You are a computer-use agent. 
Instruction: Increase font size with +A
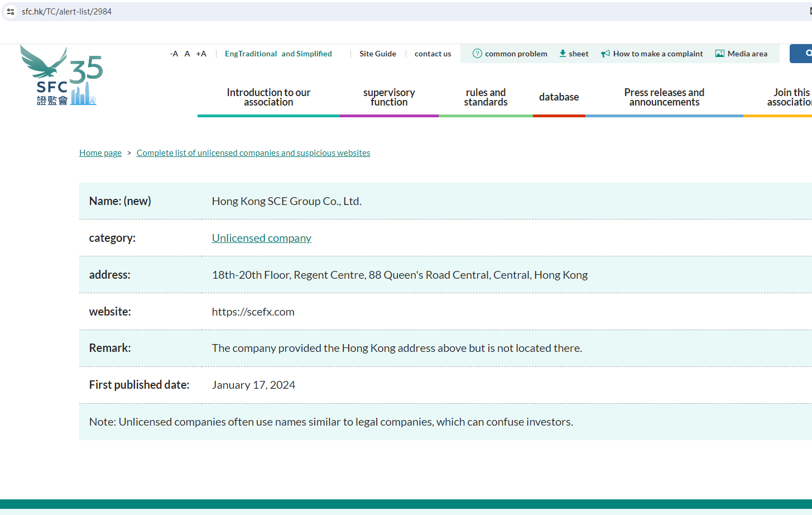pos(201,54)
